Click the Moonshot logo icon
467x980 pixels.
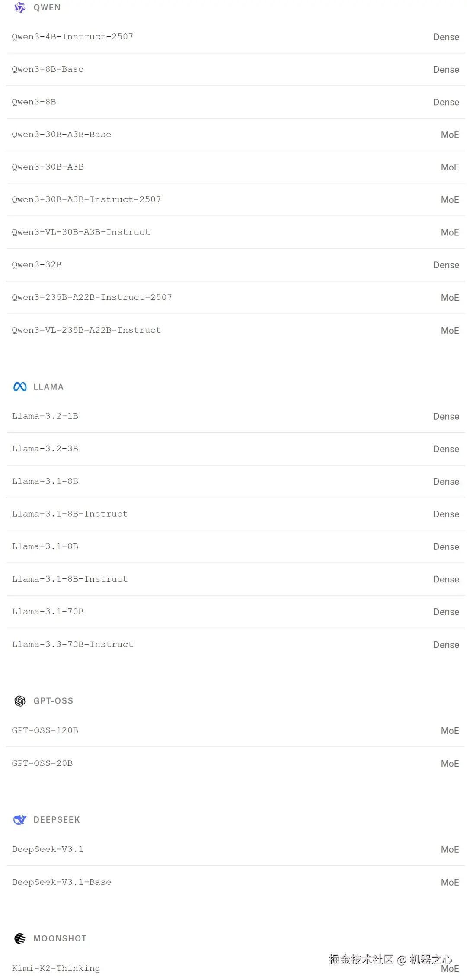(20, 938)
